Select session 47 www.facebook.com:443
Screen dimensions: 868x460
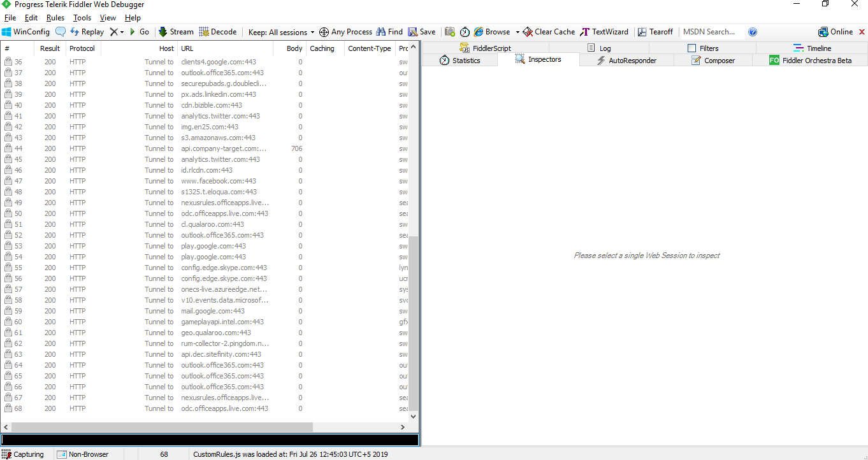(x=204, y=181)
